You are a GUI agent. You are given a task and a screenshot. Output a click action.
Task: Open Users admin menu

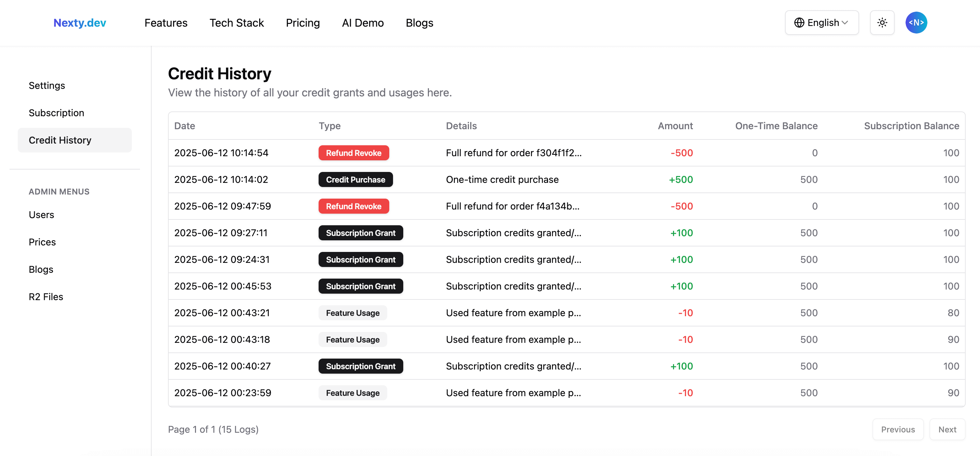pyautogui.click(x=74, y=215)
